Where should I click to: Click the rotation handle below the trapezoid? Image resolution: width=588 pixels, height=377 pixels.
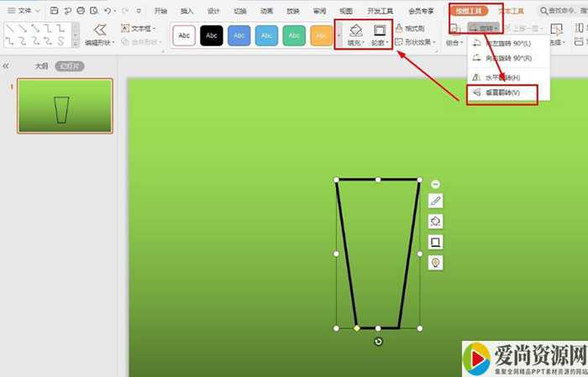[378, 342]
